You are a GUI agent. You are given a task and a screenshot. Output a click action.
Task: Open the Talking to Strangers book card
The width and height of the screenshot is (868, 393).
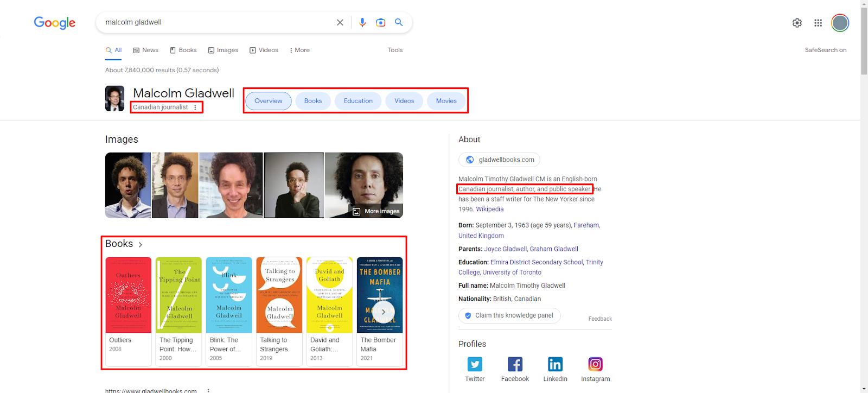(279, 312)
